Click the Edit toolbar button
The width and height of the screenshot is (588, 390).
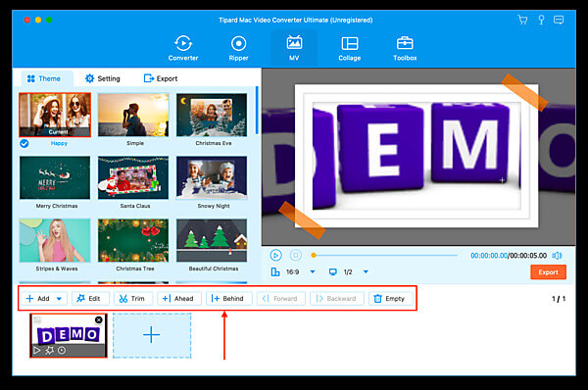(89, 299)
